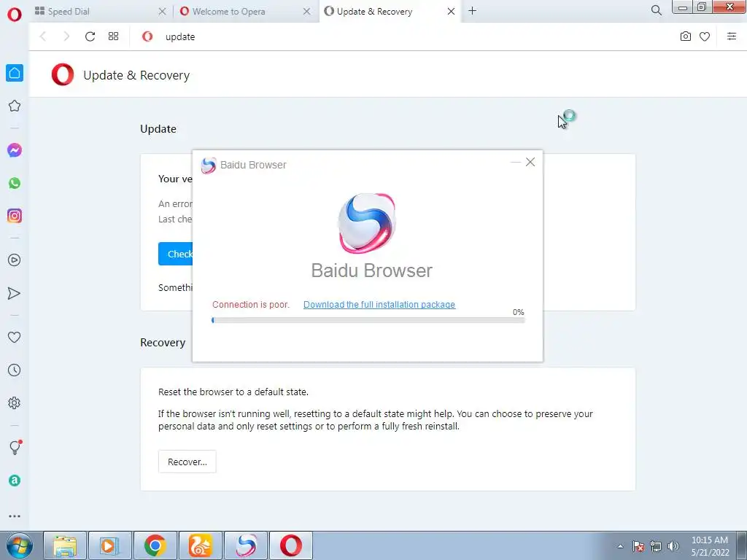Click the Check for update button

tap(175, 254)
